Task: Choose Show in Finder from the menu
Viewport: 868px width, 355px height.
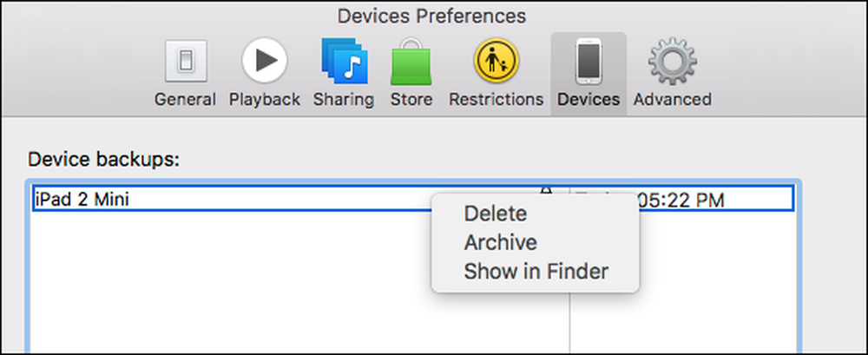Action: [536, 272]
